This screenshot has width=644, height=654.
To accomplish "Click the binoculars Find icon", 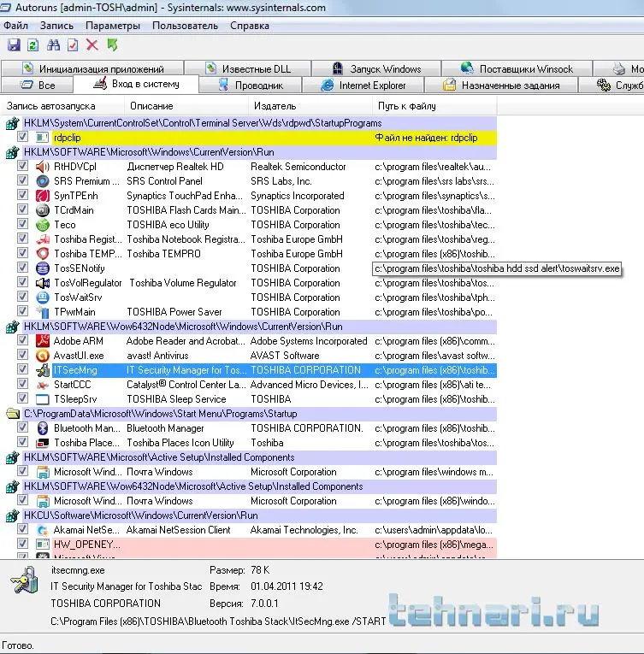I will point(54,44).
